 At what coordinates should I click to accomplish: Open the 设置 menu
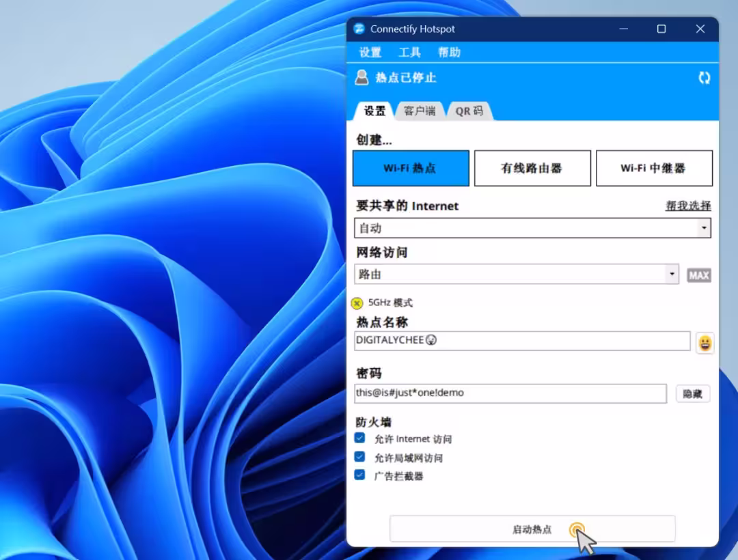point(370,52)
